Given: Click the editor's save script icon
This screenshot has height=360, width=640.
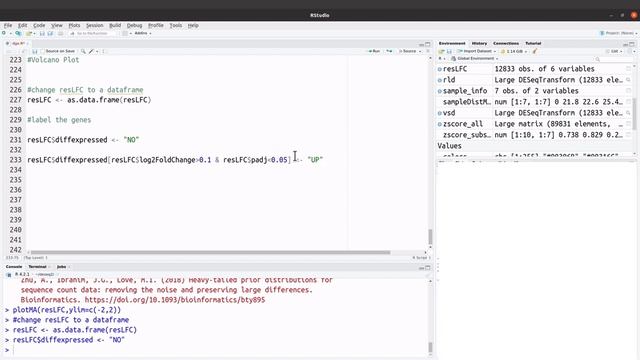Looking at the screenshot, I should click(35, 51).
